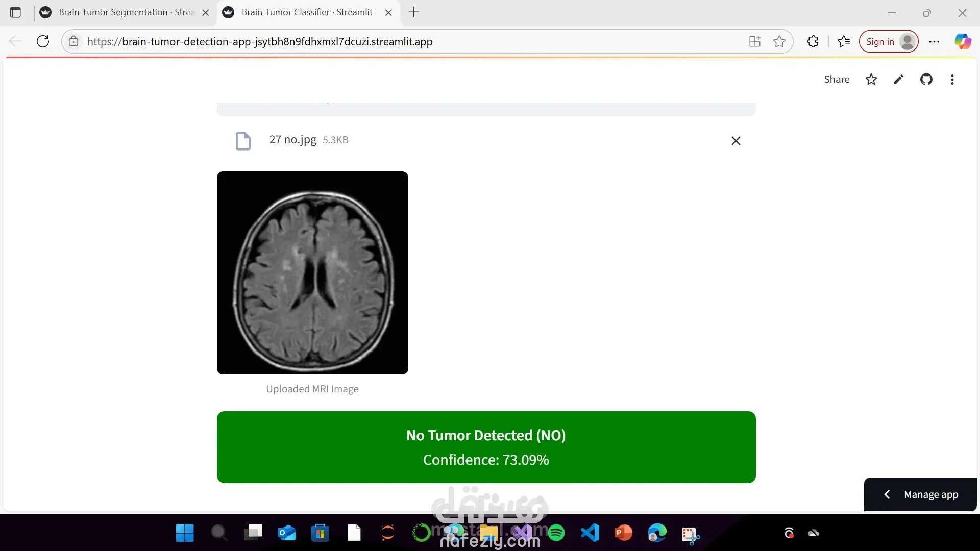Image resolution: width=980 pixels, height=551 pixels.
Task: Click the 'No Tumor Detected (NO)' result text
Action: coord(486,435)
